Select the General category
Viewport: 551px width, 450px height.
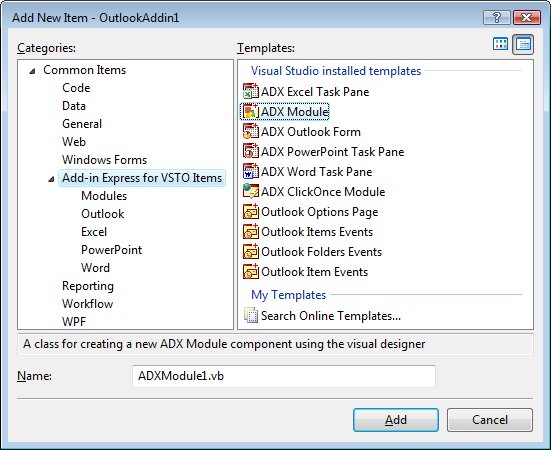click(82, 124)
